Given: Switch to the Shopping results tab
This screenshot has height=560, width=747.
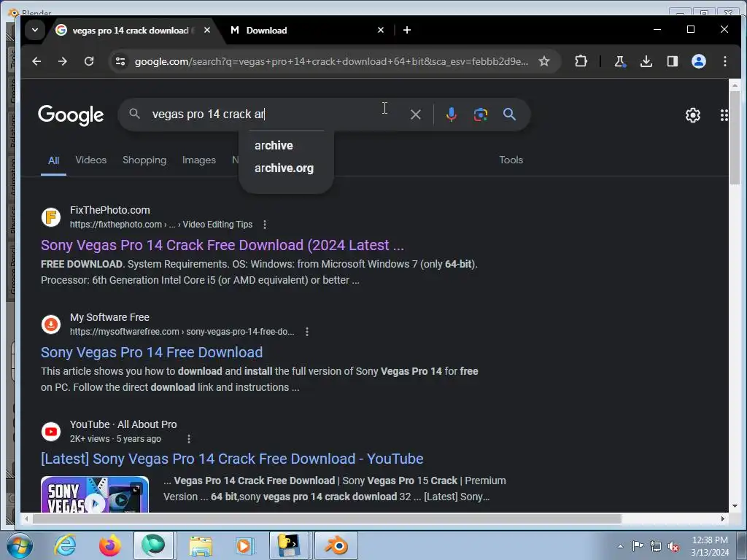Looking at the screenshot, I should coord(144,160).
